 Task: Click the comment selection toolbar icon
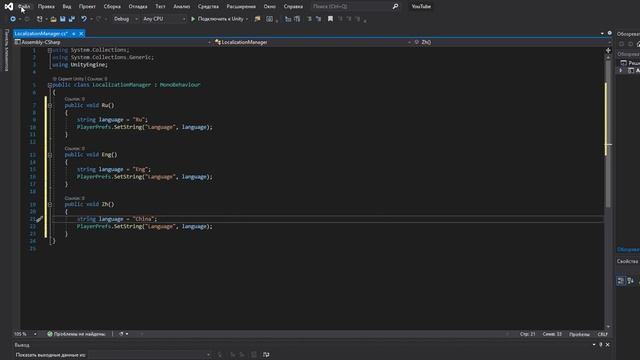coord(288,19)
